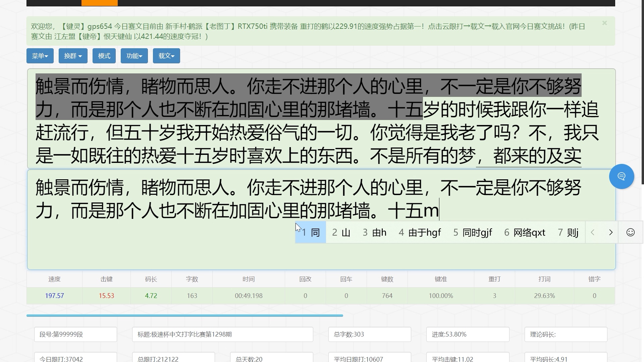Click the 平均码长:4.91 field
This screenshot has width=644, height=362.
click(x=566, y=357)
